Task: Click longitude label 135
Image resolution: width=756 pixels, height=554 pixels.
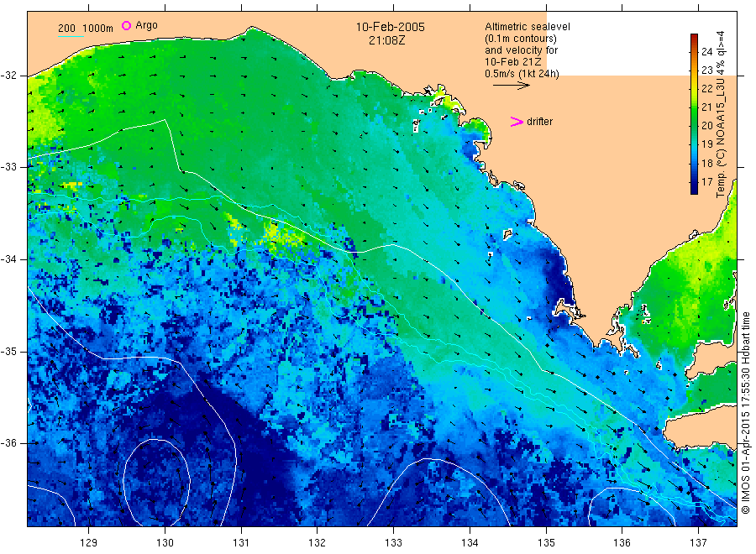Action: click(546, 543)
